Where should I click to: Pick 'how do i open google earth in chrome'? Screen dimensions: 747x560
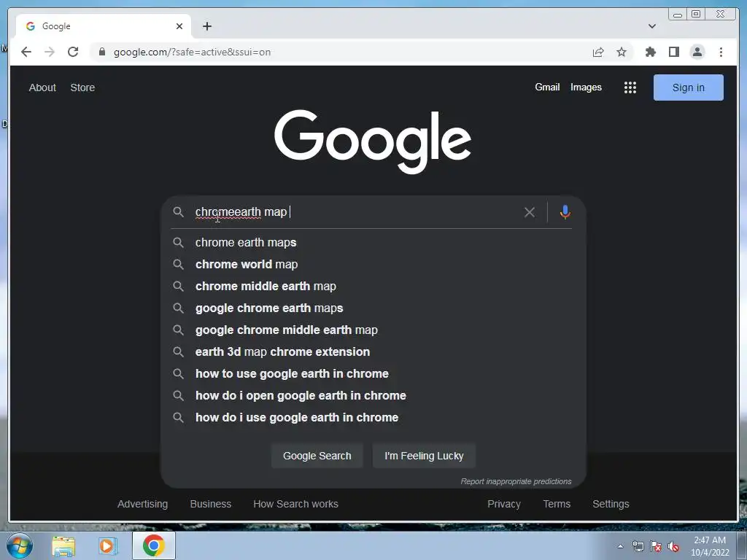point(373,396)
